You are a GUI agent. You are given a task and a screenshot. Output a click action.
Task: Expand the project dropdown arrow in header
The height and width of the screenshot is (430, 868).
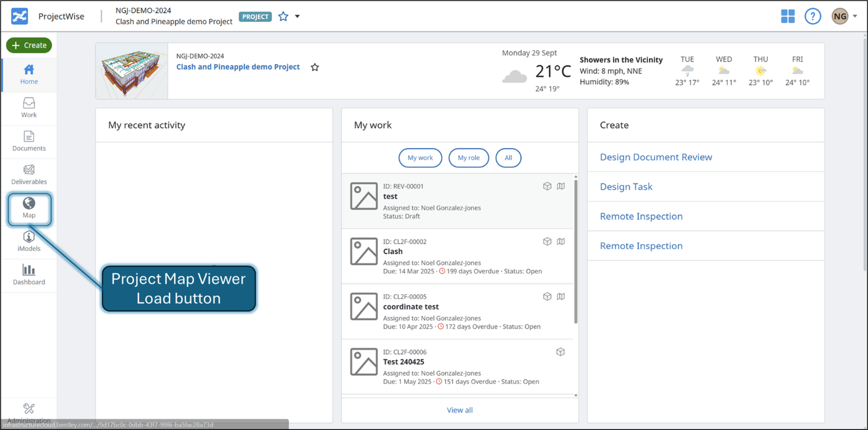(297, 16)
